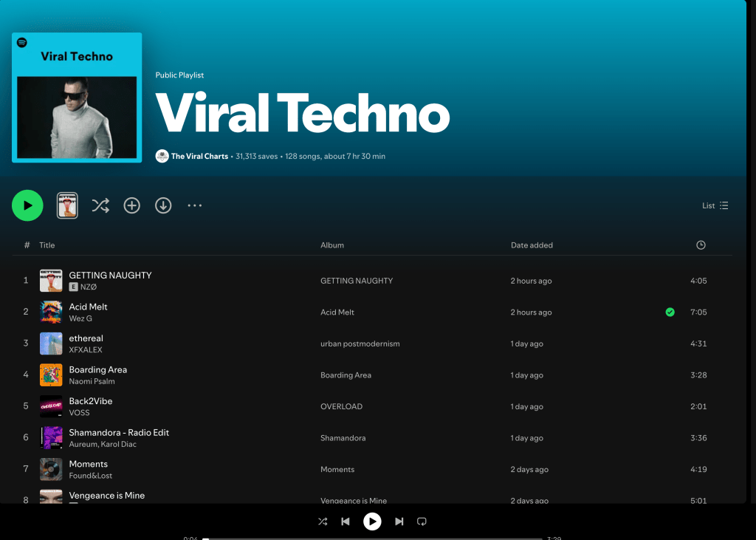Select the ethereal track title
This screenshot has height=540, width=756.
pyautogui.click(x=86, y=338)
